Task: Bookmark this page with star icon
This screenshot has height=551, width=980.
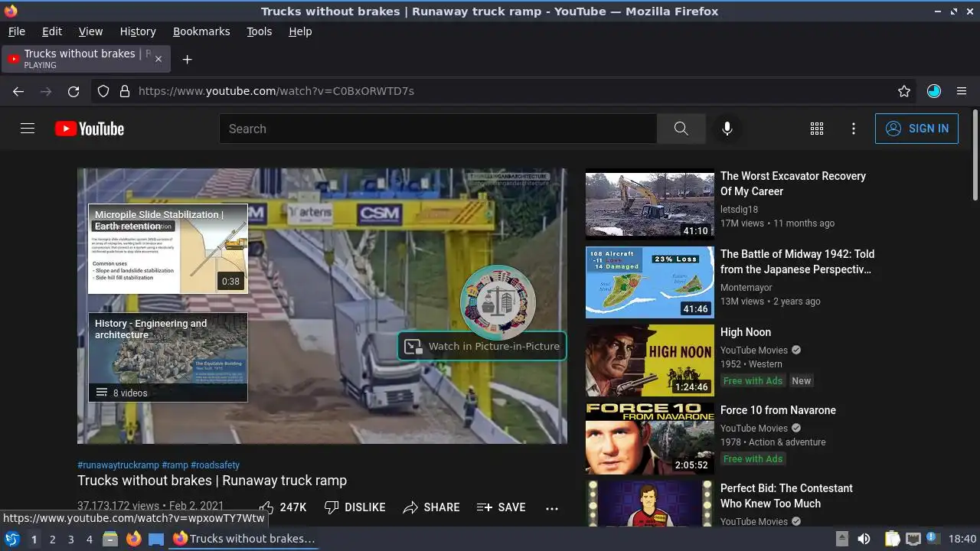Action: coord(904,91)
